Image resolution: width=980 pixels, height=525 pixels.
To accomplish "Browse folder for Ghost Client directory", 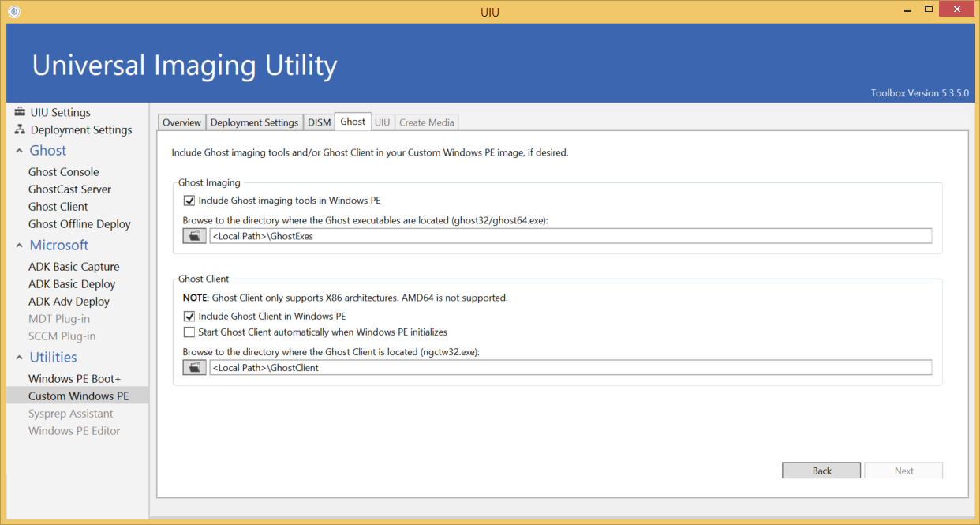I will [x=194, y=367].
